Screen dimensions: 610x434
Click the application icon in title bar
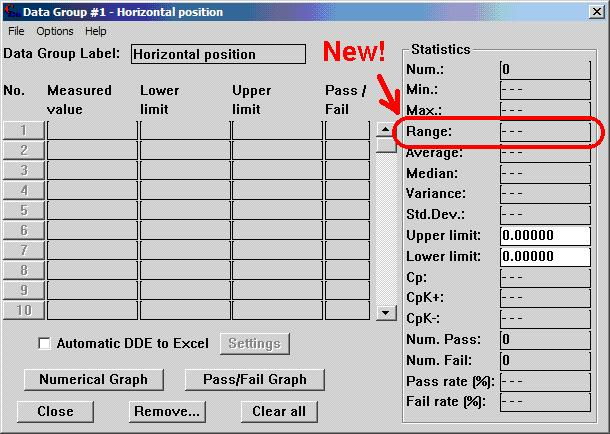[11, 11]
